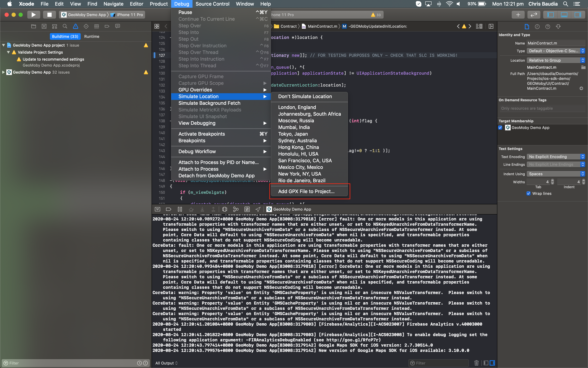Open the View Debugging submenu
This screenshot has width=588, height=368.
221,123
